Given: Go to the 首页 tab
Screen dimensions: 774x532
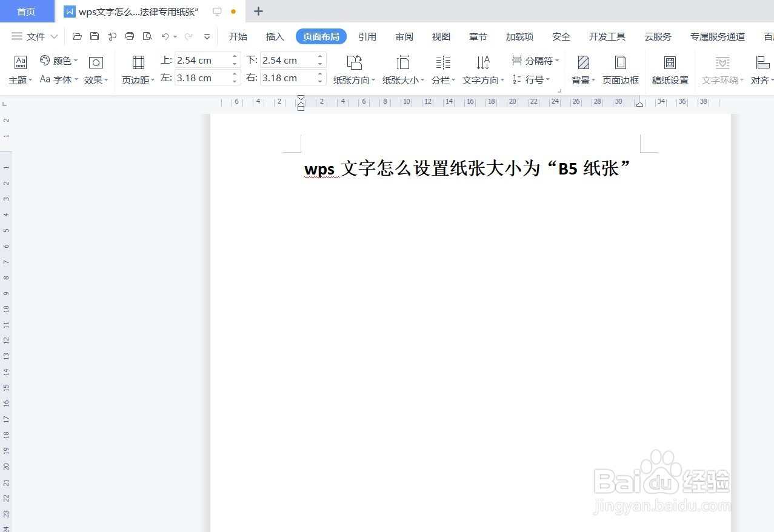Looking at the screenshot, I should pyautogui.click(x=27, y=12).
